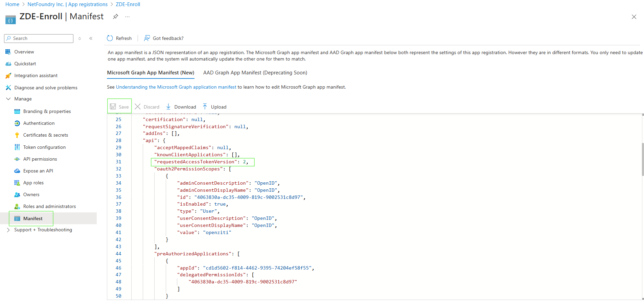Click the Quickstart cloud icon

coord(8,64)
